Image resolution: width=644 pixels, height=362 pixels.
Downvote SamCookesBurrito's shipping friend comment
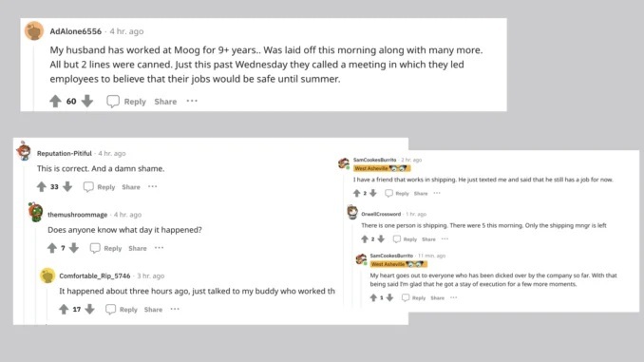(x=373, y=193)
